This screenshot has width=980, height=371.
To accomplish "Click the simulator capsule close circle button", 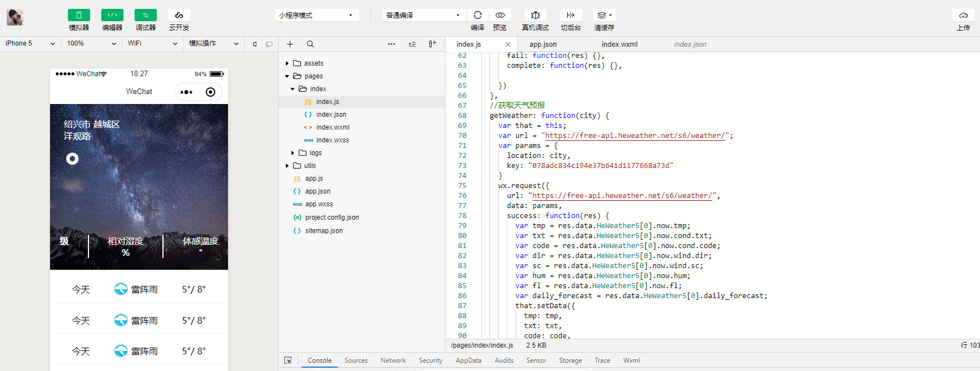I will 210,92.
